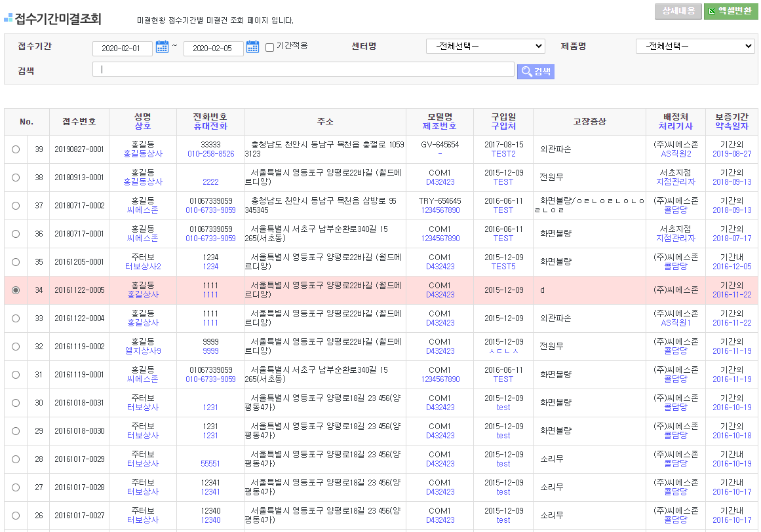Click the 처리기사 column header link
The width and height of the screenshot is (761, 532).
pos(677,126)
